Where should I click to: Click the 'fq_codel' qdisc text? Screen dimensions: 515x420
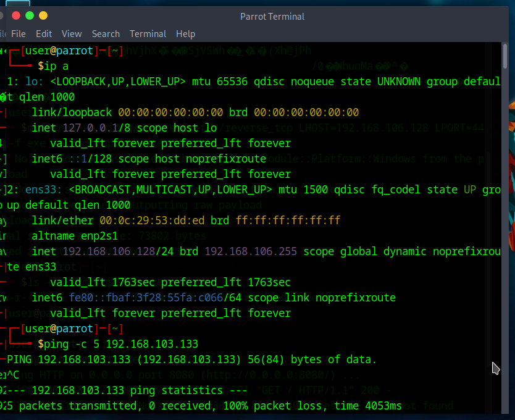pos(396,190)
